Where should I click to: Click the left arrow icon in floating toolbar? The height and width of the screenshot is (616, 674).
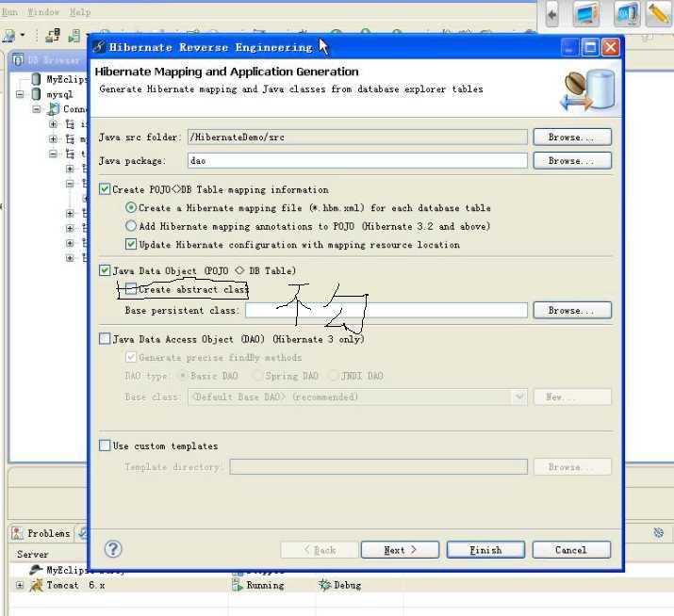(x=552, y=15)
